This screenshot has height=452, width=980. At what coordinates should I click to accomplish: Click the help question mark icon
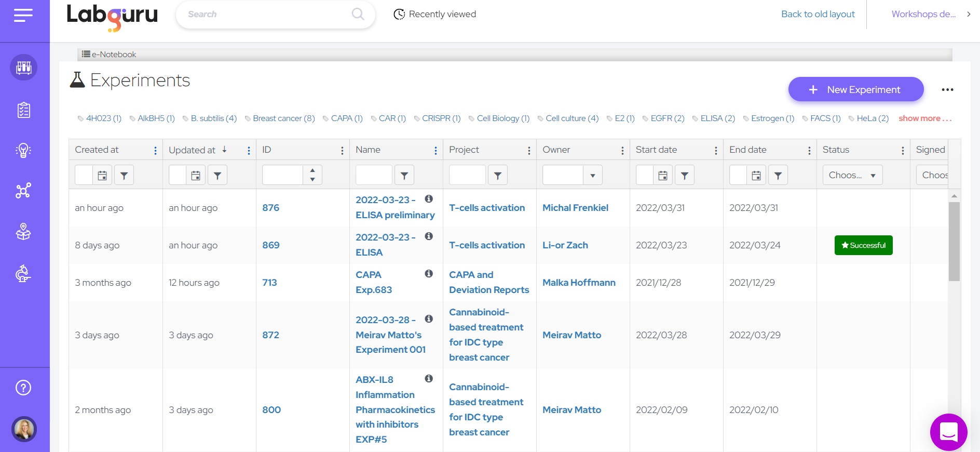tap(23, 388)
